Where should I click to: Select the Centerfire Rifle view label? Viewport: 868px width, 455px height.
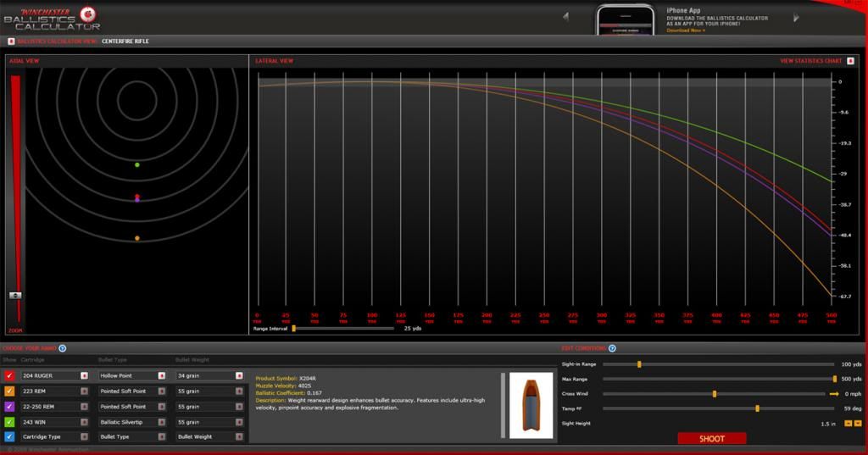click(125, 41)
